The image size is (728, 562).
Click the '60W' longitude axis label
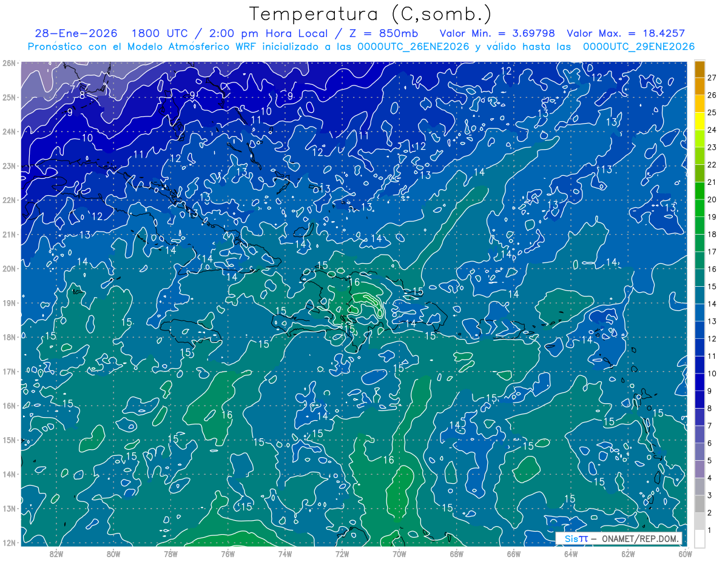pyautogui.click(x=685, y=554)
